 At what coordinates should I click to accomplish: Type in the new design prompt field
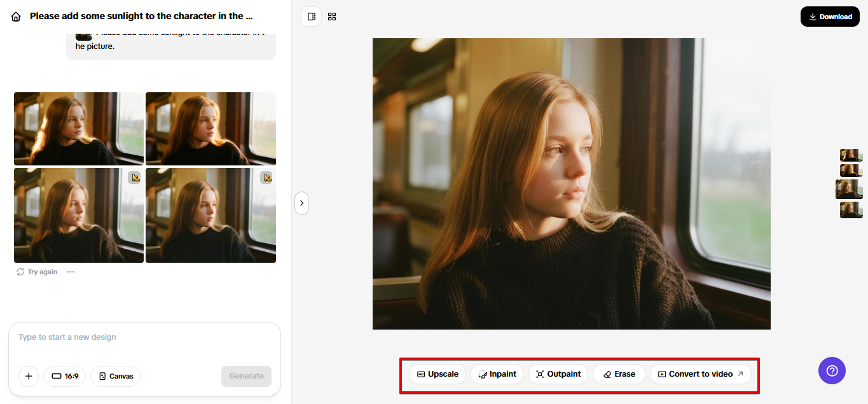click(144, 337)
